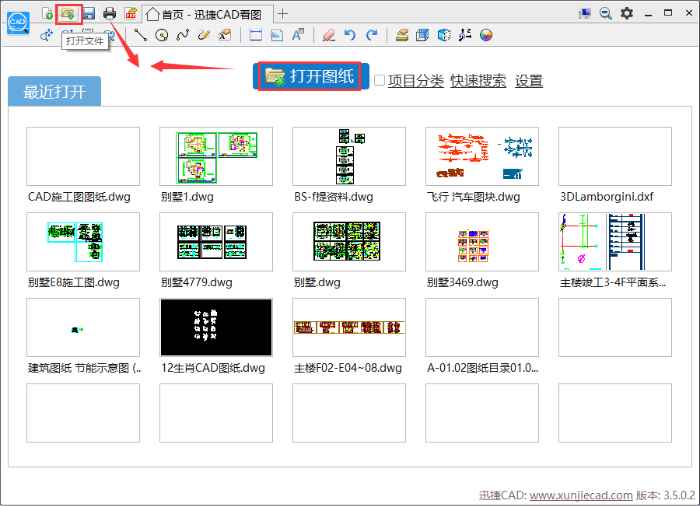Add a new tab with plus button
Viewport: 700px width, 506px height.
pos(283,13)
